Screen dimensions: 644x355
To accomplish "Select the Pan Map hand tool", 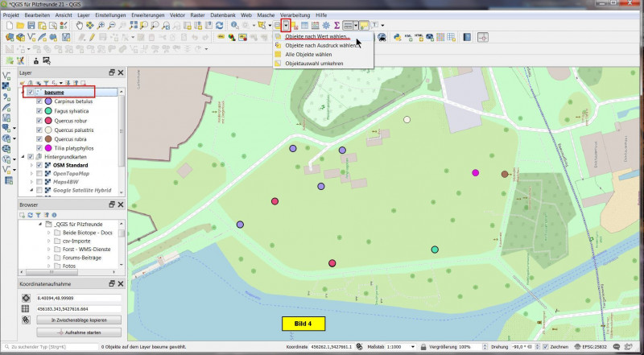I will (79, 26).
